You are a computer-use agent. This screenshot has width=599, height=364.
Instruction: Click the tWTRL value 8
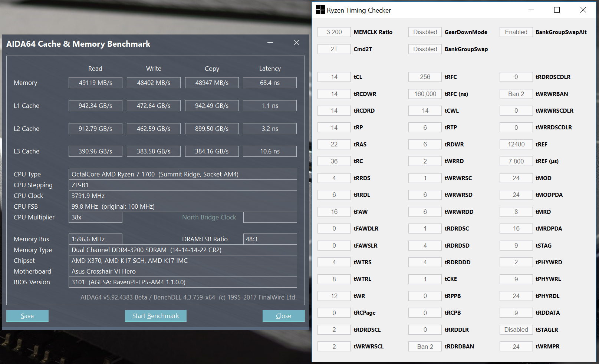(x=334, y=279)
